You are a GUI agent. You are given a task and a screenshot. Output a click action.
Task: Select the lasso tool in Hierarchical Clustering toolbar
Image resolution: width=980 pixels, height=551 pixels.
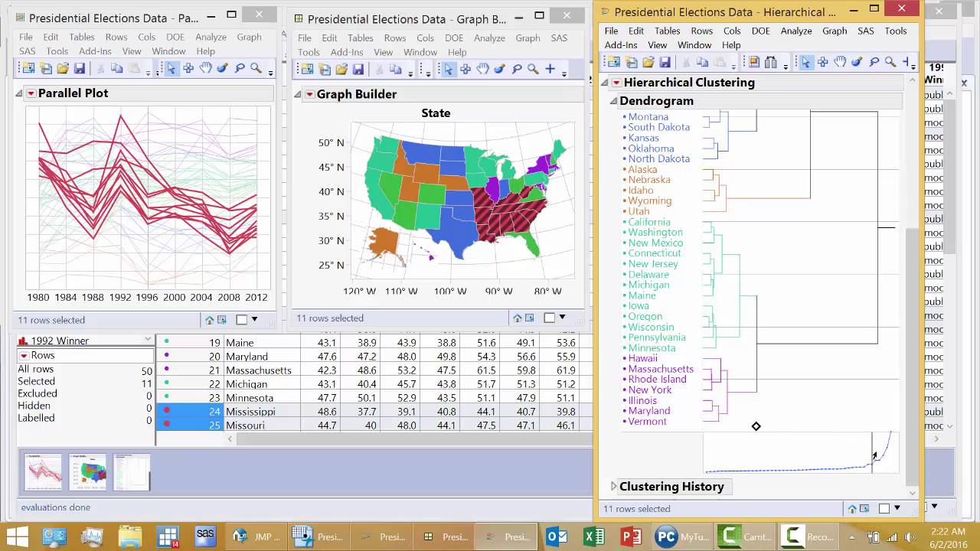pos(874,62)
